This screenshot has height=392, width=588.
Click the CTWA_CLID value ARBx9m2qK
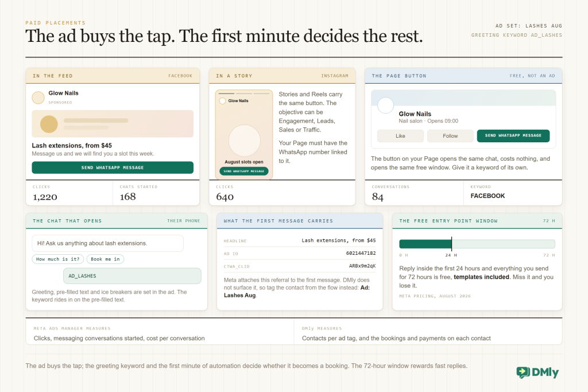pyautogui.click(x=362, y=266)
